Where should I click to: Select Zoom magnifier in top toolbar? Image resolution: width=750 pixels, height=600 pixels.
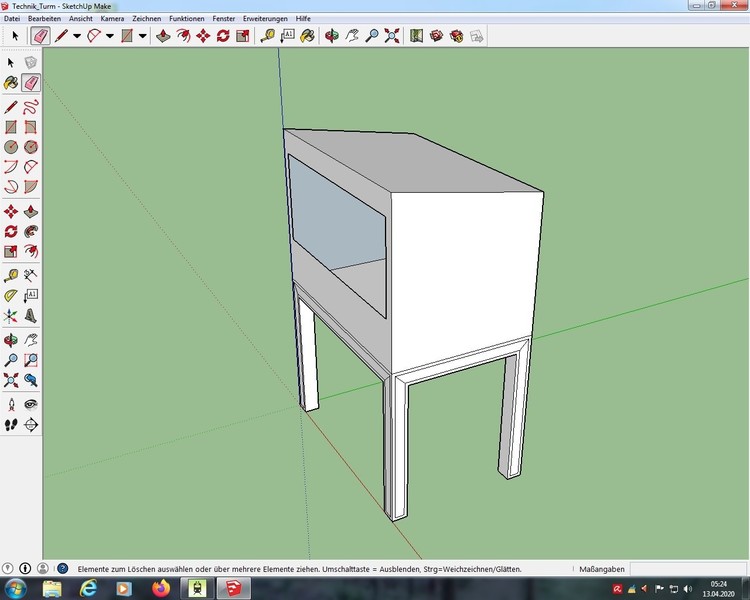click(x=372, y=36)
